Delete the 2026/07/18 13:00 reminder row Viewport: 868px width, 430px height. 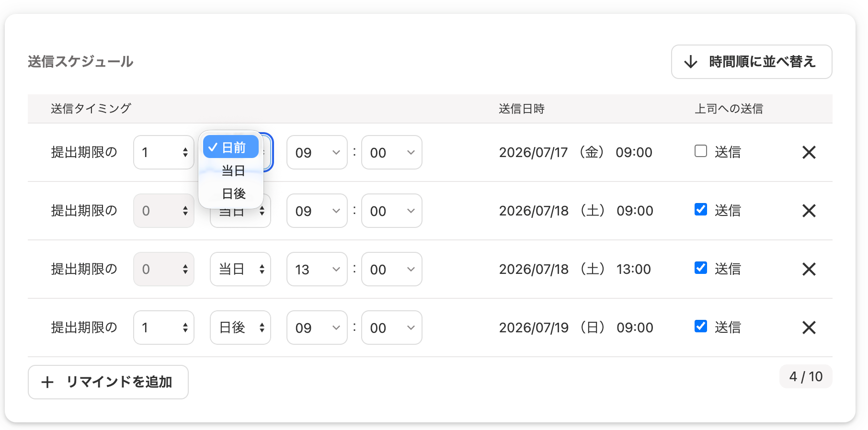click(809, 269)
